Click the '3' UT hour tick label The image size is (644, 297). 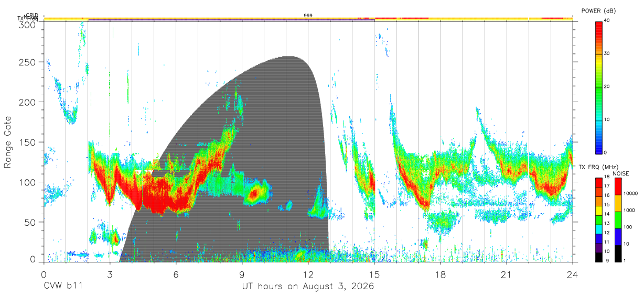point(110,274)
